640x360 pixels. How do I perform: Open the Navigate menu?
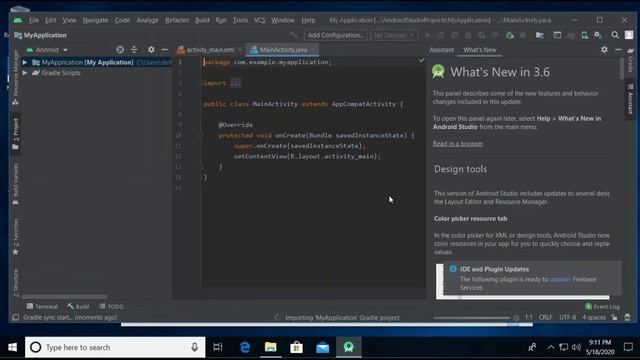95,20
